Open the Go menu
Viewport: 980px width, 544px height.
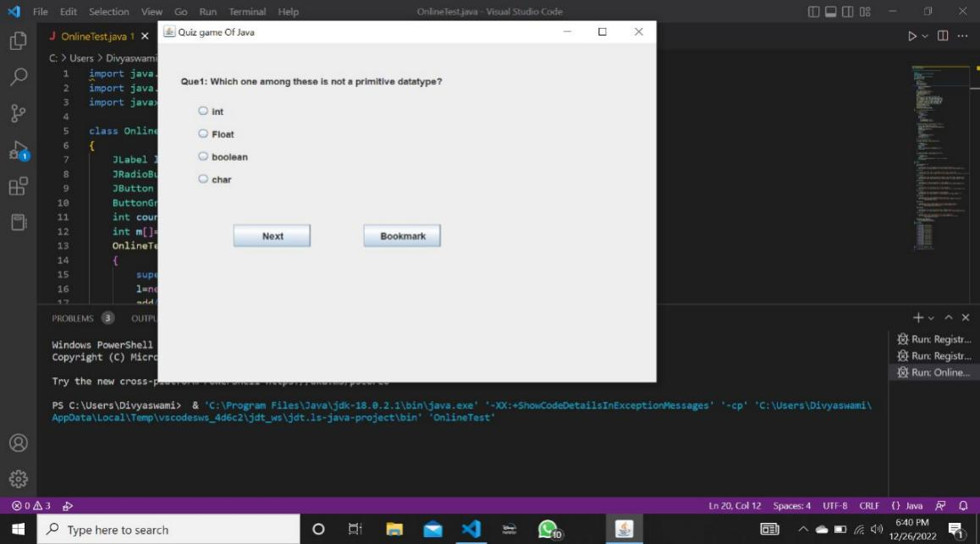click(x=180, y=11)
